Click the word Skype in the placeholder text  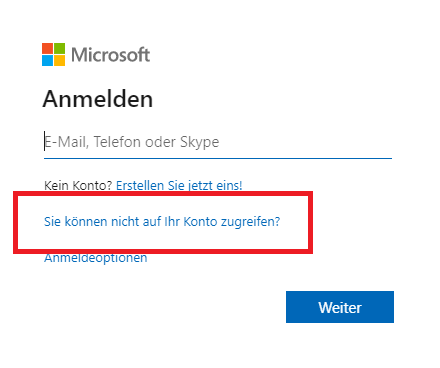(199, 142)
